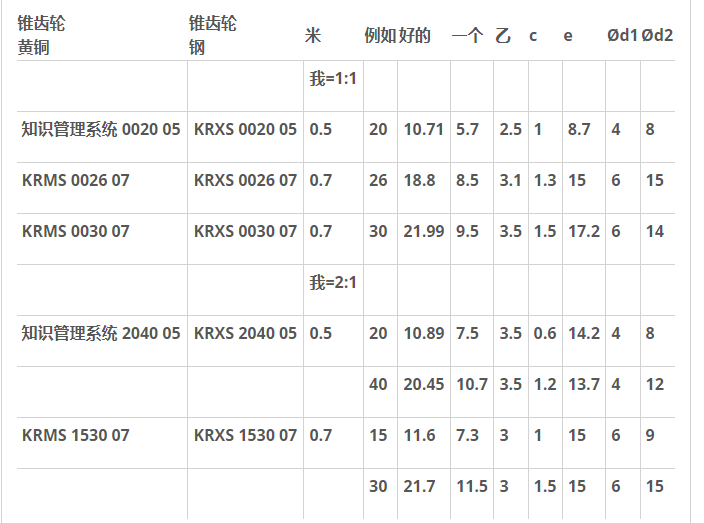This screenshot has width=704, height=523.
Task: Click the Ød1 column header
Action: pos(622,36)
